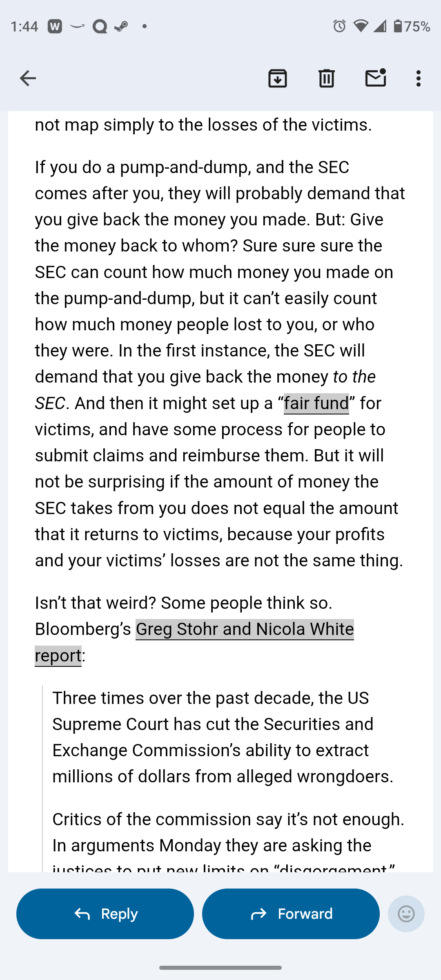Mark the email as unread
This screenshot has width=441, height=980.
click(x=375, y=78)
